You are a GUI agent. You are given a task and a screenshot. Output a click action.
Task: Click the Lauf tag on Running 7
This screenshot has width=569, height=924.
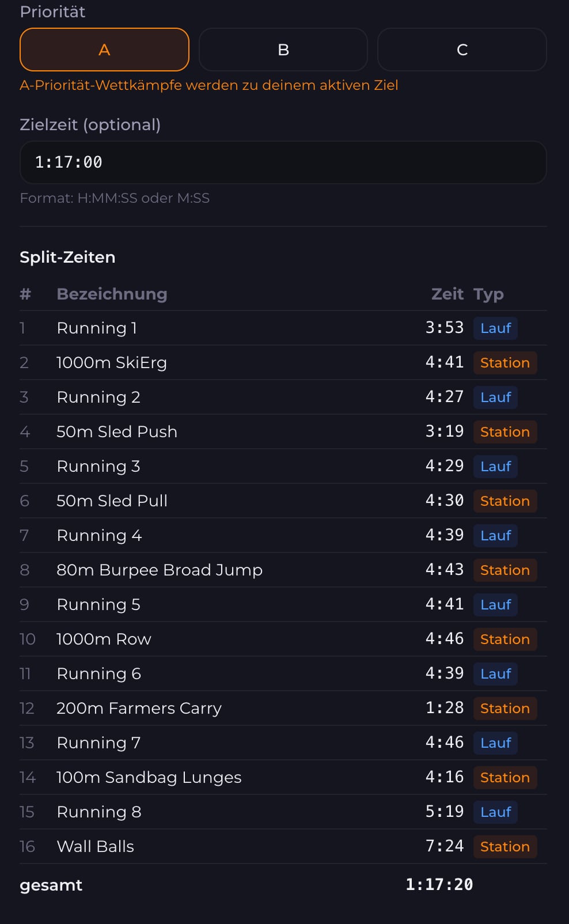[495, 743]
